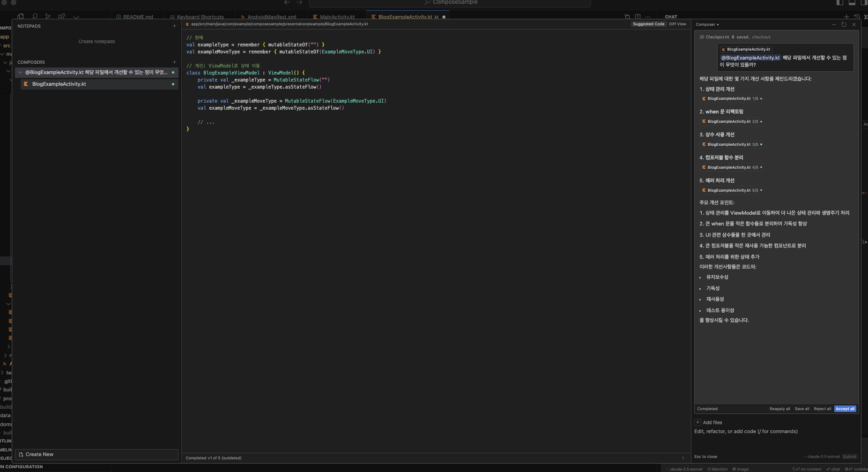Open the Explorer view icon in activity bar
Viewport: 868px width, 472px height.
pyautogui.click(x=21, y=16)
